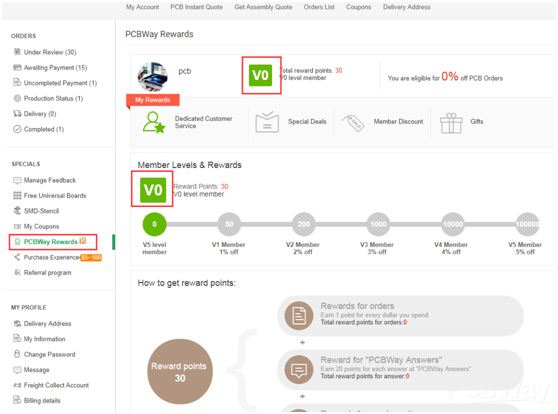This screenshot has height=414, width=558.
Task: Click the Gifts box icon
Action: pos(451,123)
